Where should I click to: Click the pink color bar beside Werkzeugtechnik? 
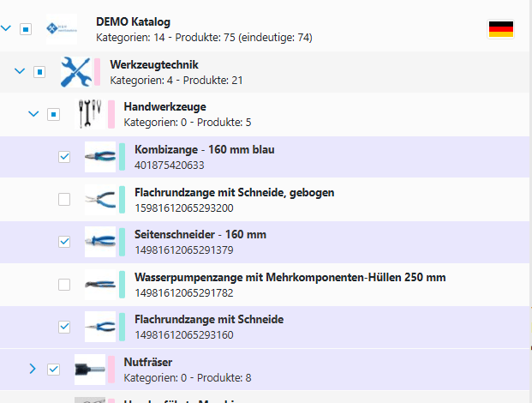(98, 72)
